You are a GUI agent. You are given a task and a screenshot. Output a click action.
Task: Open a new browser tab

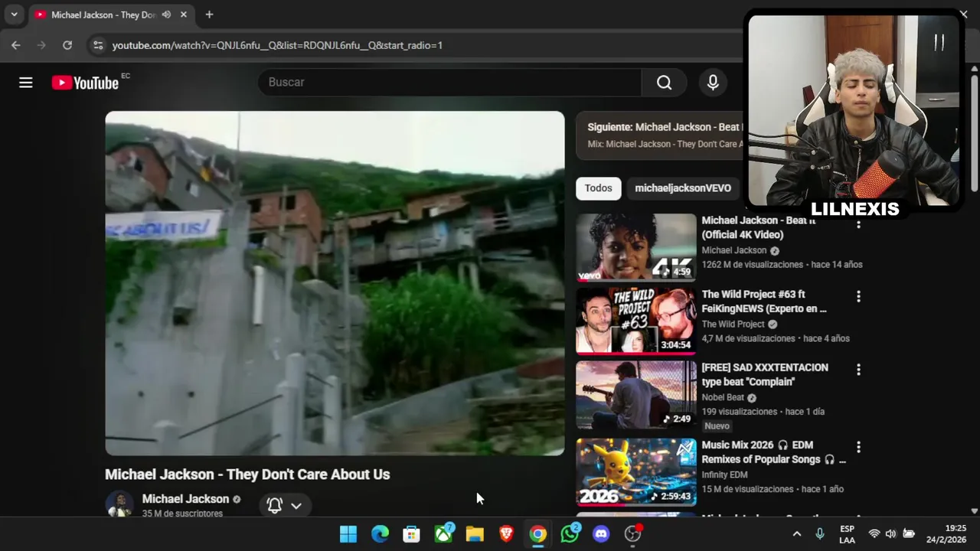209,15
